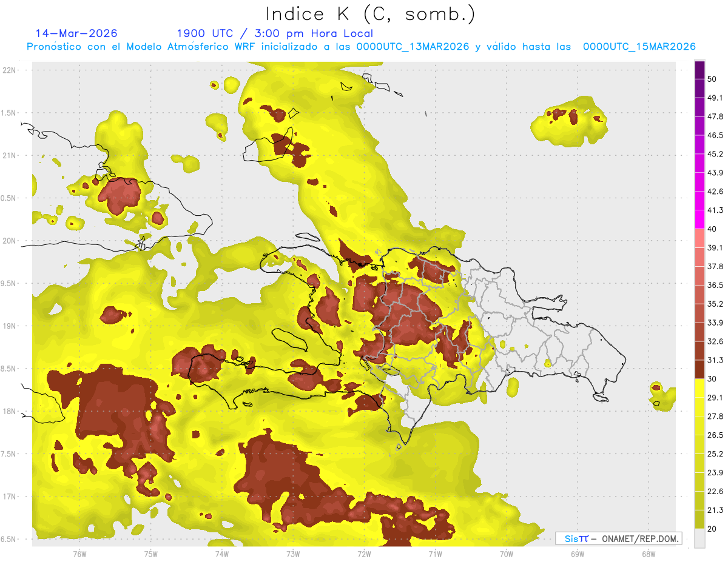The height and width of the screenshot is (562, 728).
Task: Click the '69W' longitude label
Action: point(578,554)
